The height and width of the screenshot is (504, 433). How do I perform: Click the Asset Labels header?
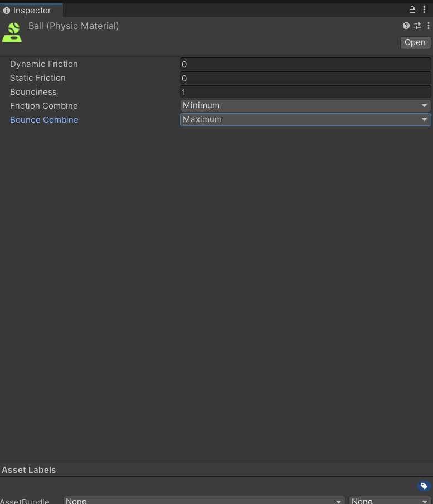point(28,470)
